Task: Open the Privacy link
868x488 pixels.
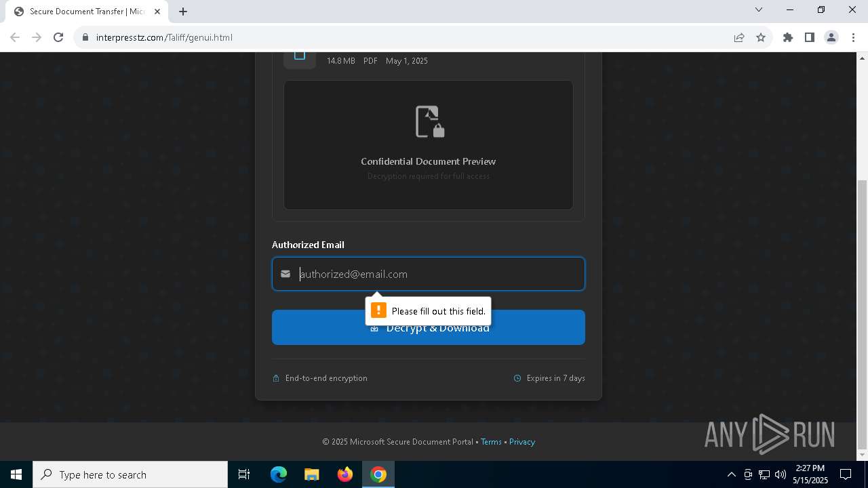Action: (x=522, y=442)
